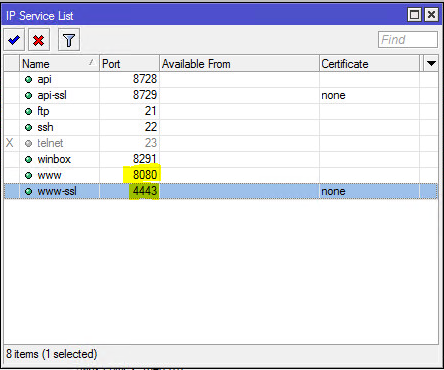This screenshot has height=370, width=444.
Task: Open the funnel Filter button
Action: pyautogui.click(x=69, y=40)
